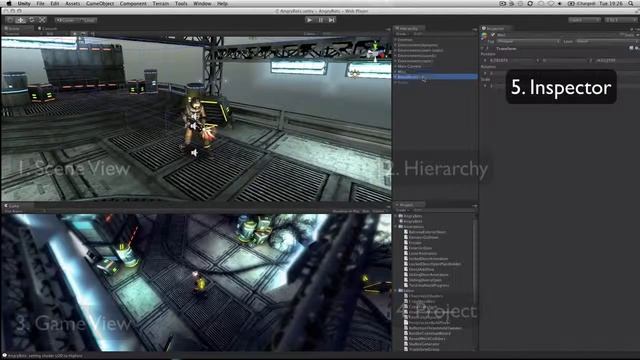Open the Unity application menu
This screenshot has width=640, height=360.
24,3
